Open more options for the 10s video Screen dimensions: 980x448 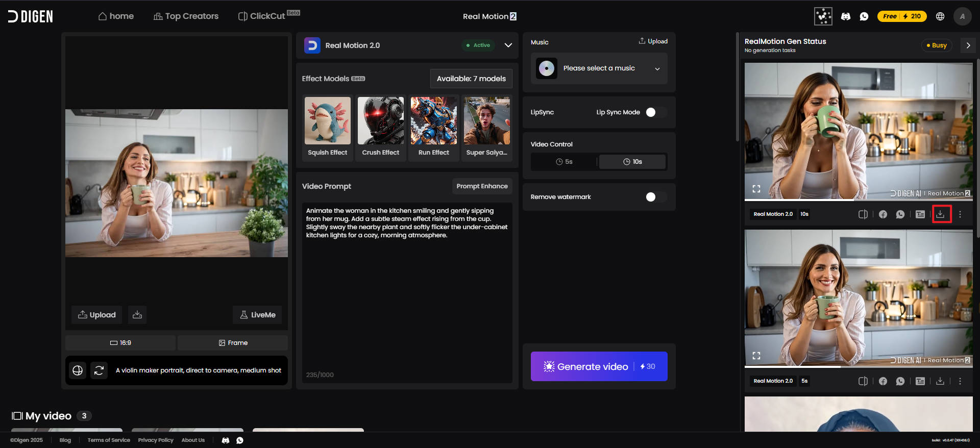[960, 214]
